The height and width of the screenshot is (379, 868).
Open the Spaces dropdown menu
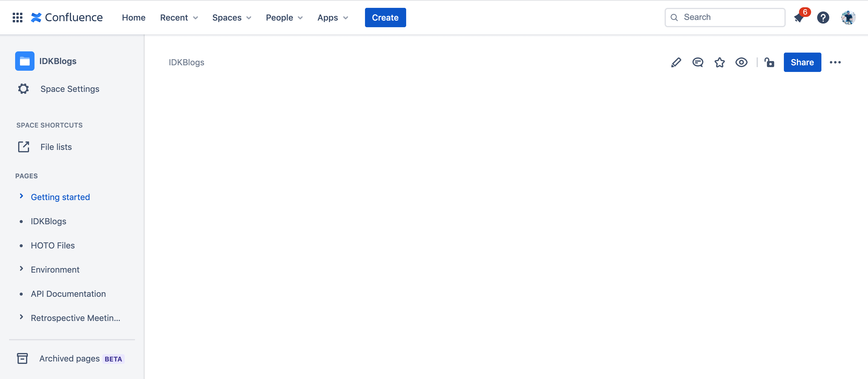pos(232,17)
